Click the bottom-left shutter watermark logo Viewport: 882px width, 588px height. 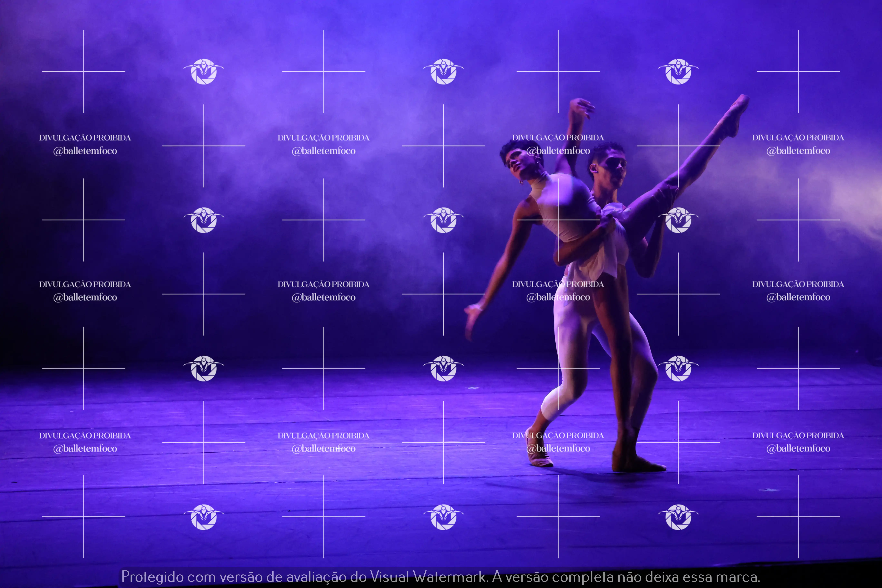(204, 517)
